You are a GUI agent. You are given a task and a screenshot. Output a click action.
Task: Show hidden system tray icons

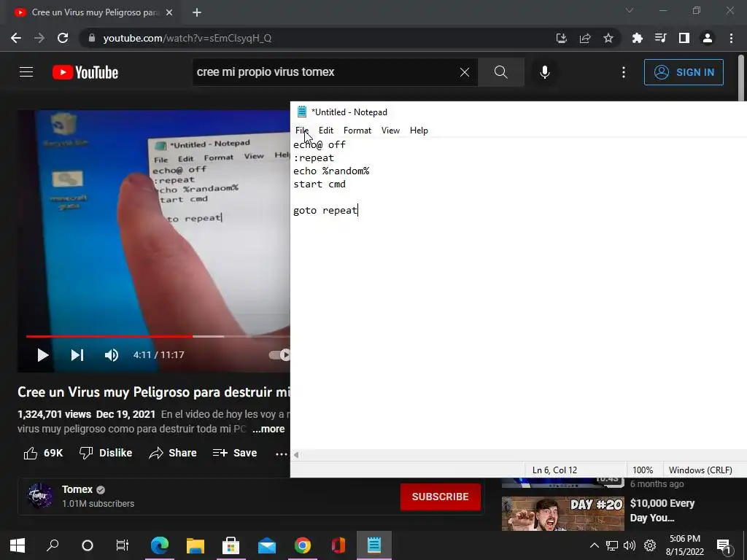point(594,545)
